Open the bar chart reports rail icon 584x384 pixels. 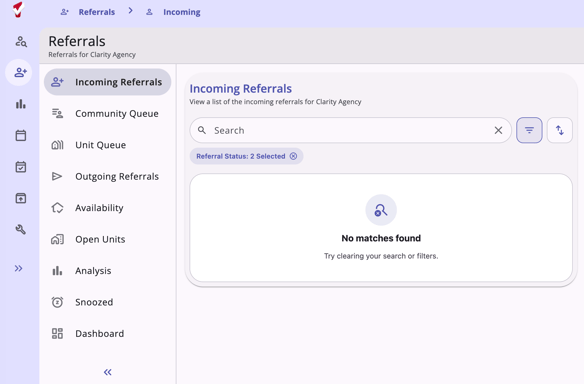21,104
